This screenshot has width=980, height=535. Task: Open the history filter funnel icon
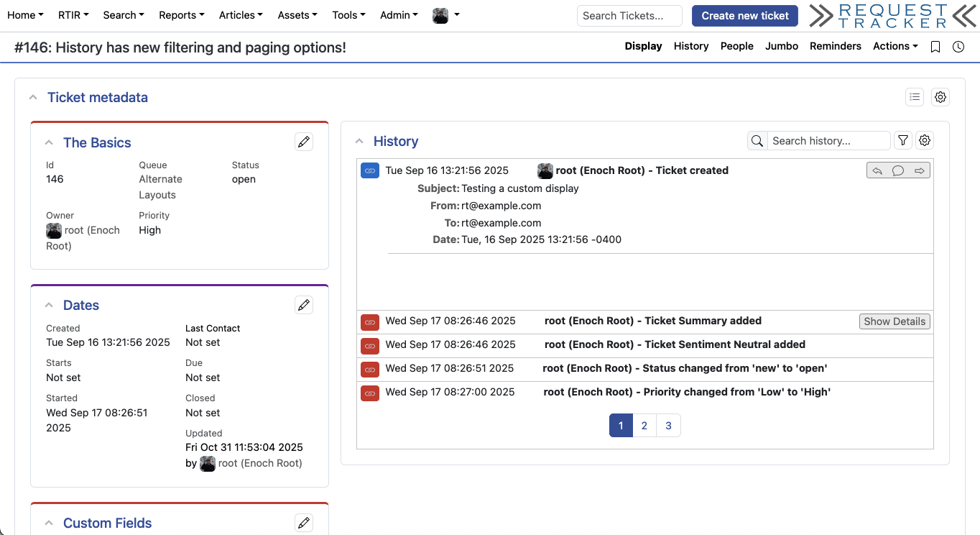[903, 141]
